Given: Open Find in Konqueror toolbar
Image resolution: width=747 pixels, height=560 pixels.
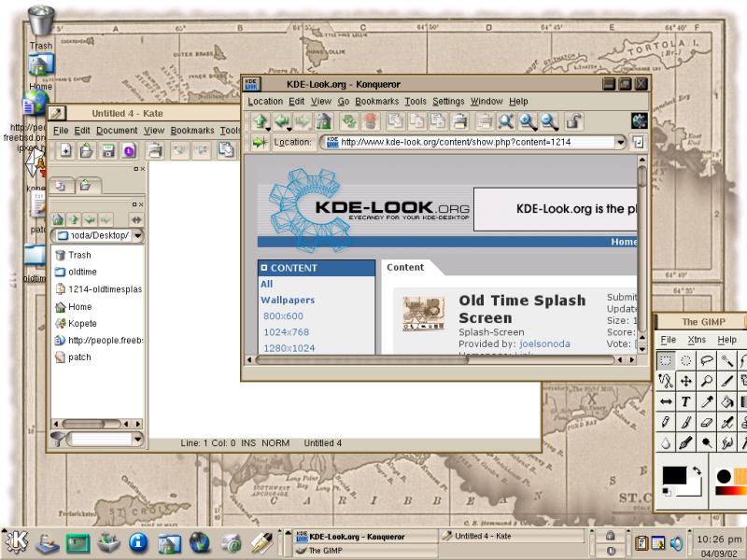Looking at the screenshot, I should pos(505,121).
